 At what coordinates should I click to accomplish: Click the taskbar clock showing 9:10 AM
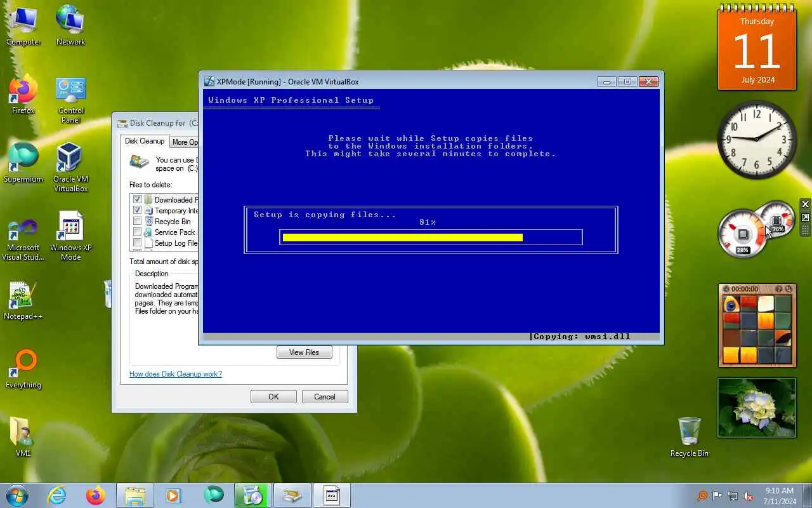(x=780, y=495)
